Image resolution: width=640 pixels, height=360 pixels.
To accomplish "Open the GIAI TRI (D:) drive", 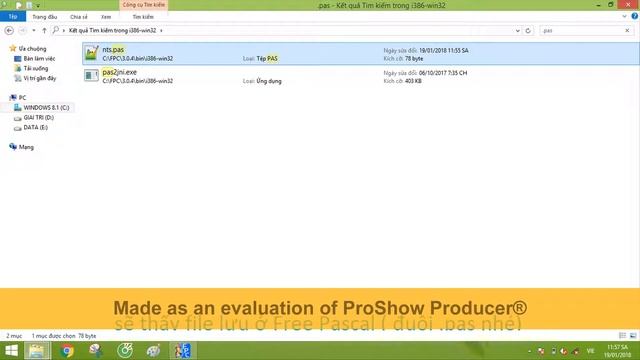I will pos(38,118).
